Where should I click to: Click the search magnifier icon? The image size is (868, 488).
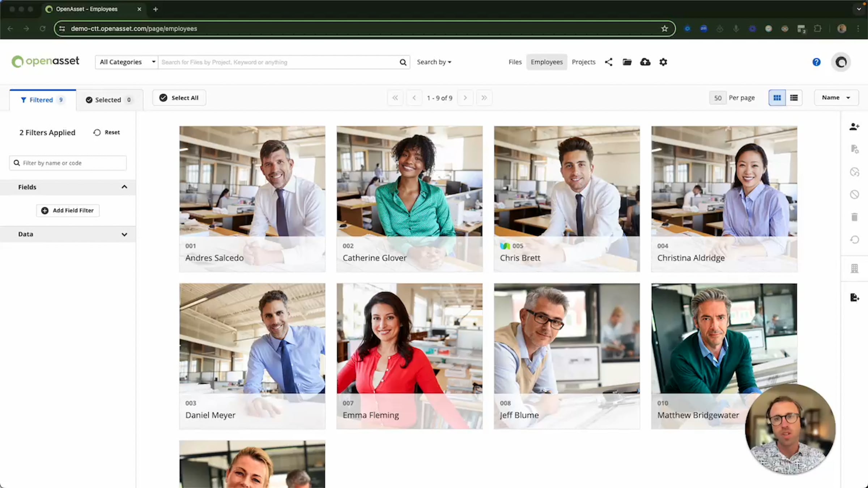point(403,62)
